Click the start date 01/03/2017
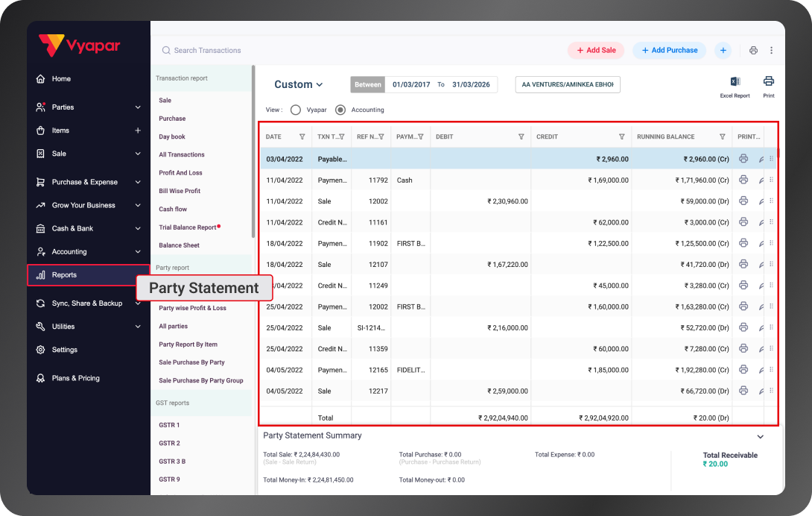The height and width of the screenshot is (516, 812). click(x=411, y=84)
